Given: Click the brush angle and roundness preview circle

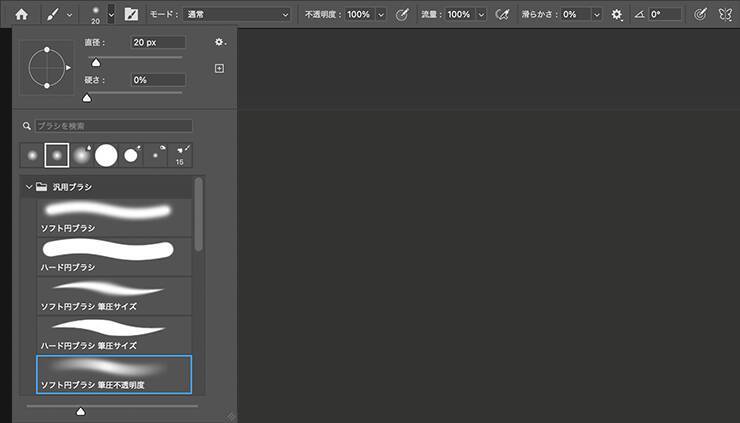Looking at the screenshot, I should point(47,68).
